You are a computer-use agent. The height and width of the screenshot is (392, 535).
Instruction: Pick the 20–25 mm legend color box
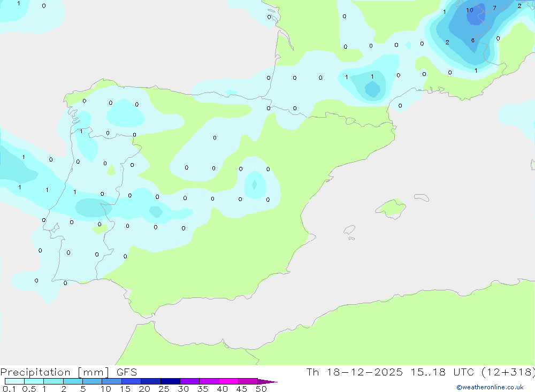(x=151, y=381)
